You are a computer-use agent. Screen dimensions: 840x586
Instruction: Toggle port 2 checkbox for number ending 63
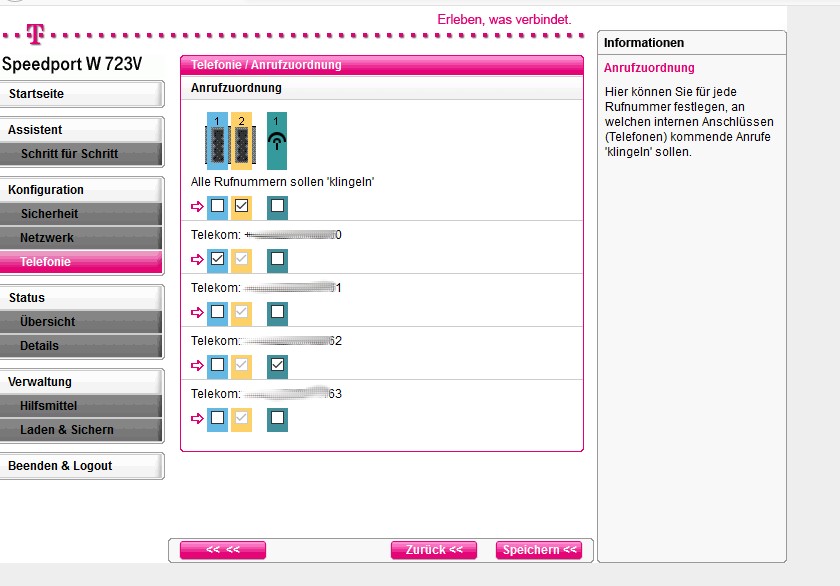tap(242, 418)
